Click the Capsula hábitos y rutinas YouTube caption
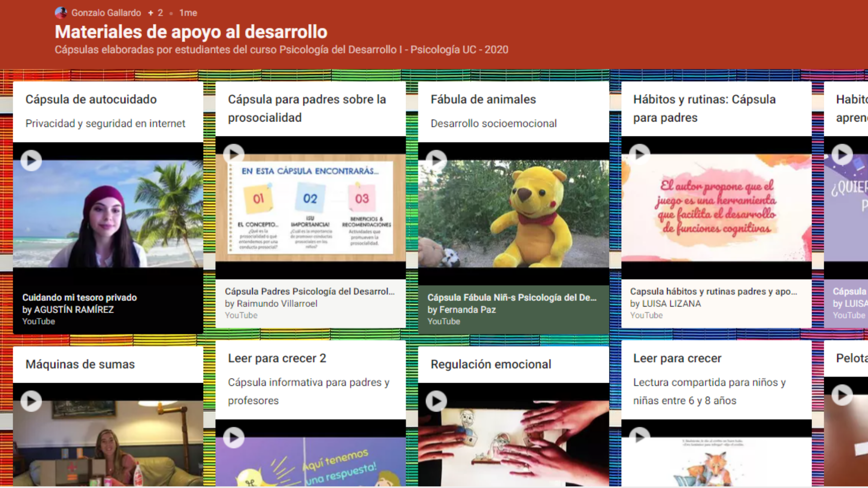This screenshot has height=488, width=868. tap(713, 292)
